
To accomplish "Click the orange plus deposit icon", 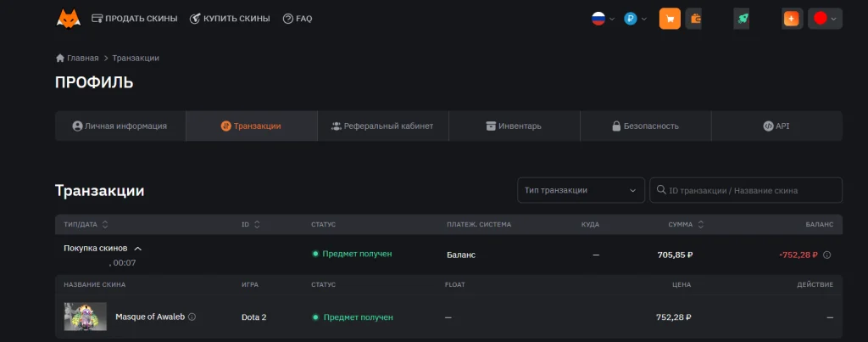I will click(x=792, y=19).
